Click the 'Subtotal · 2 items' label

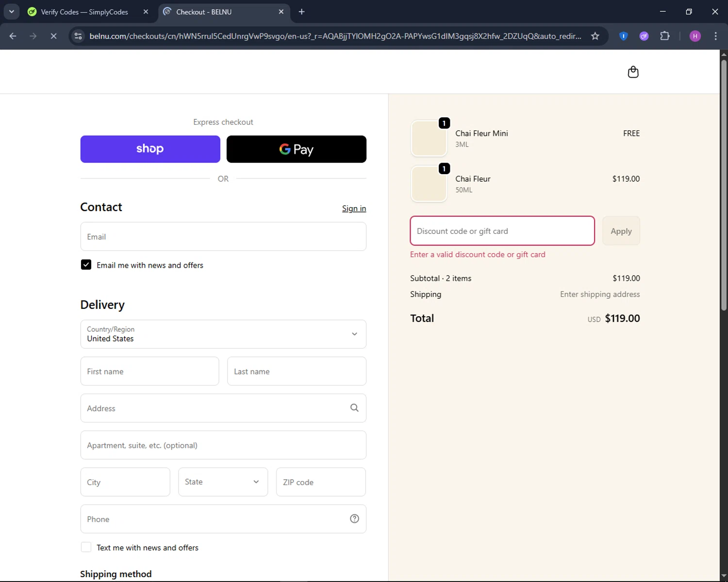(x=441, y=278)
